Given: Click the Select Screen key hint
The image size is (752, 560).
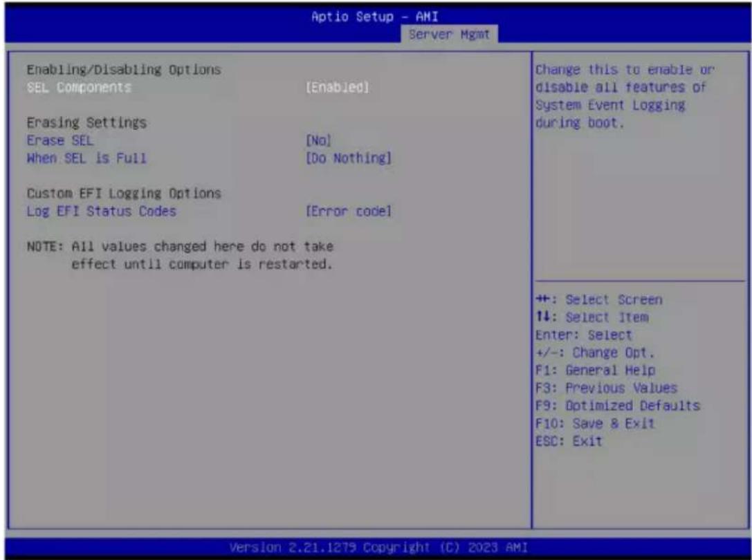Looking at the screenshot, I should [x=599, y=299].
